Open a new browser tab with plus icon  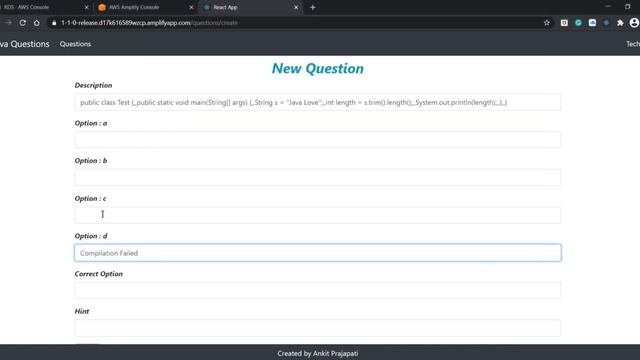point(313,7)
